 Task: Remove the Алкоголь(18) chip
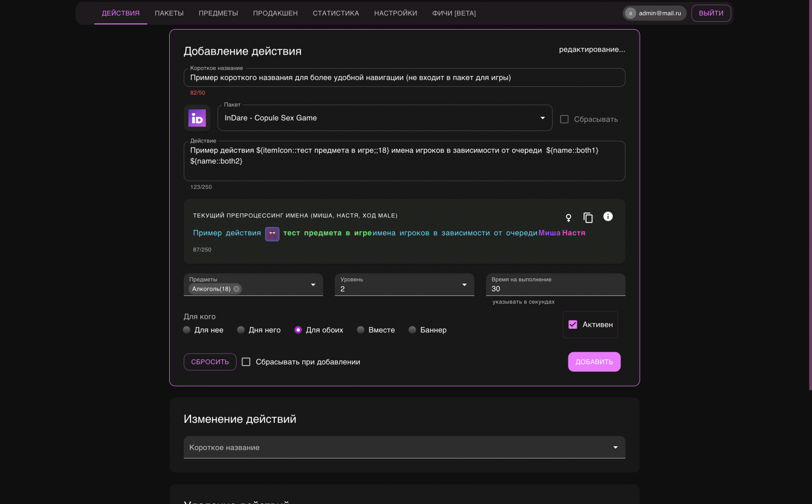236,289
